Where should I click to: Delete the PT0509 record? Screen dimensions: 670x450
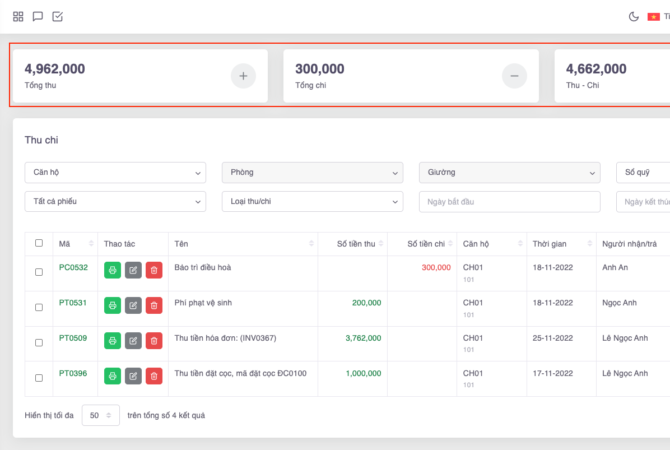tap(154, 340)
